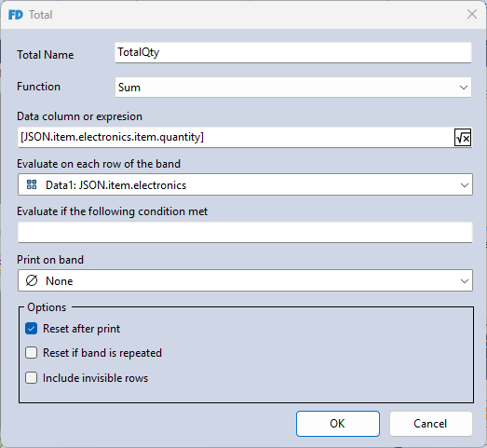
Task: Check Include invisible rows option
Action: 32,378
